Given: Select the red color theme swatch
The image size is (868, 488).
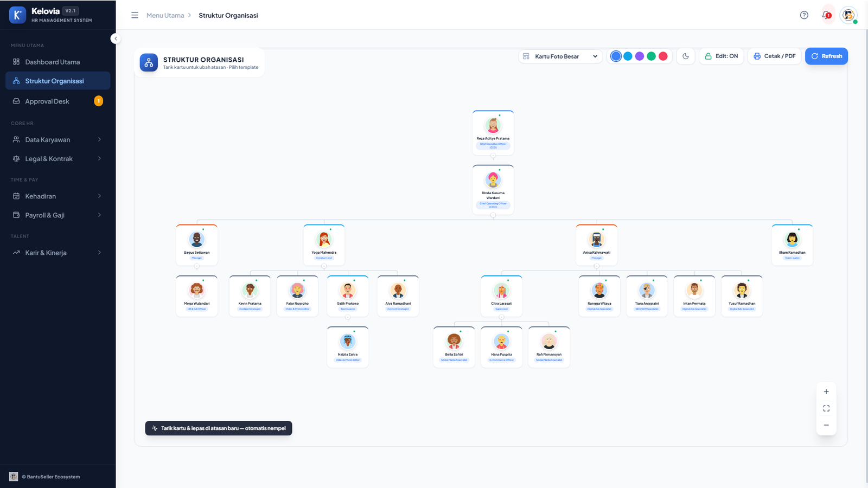Looking at the screenshot, I should (x=663, y=56).
